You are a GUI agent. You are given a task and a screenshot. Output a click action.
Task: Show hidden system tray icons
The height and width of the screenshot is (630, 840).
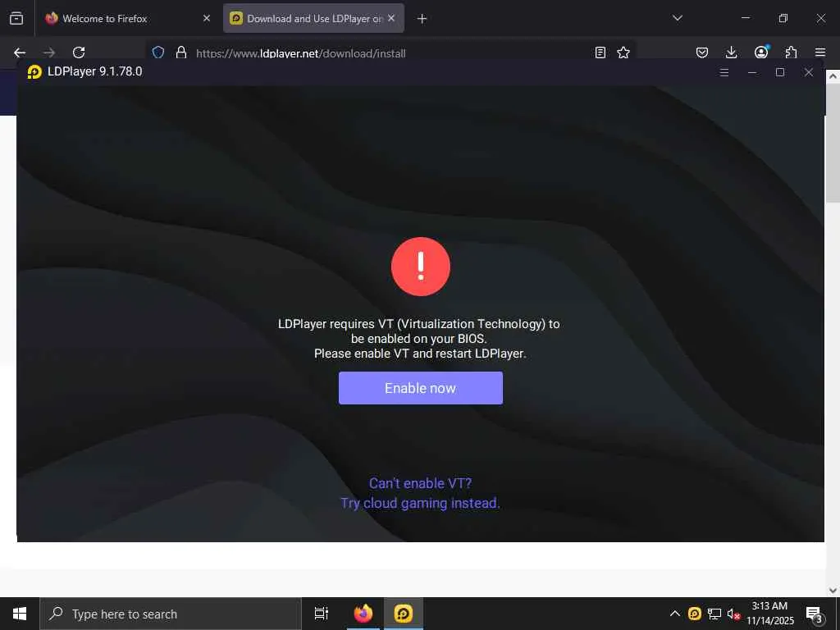click(x=675, y=614)
